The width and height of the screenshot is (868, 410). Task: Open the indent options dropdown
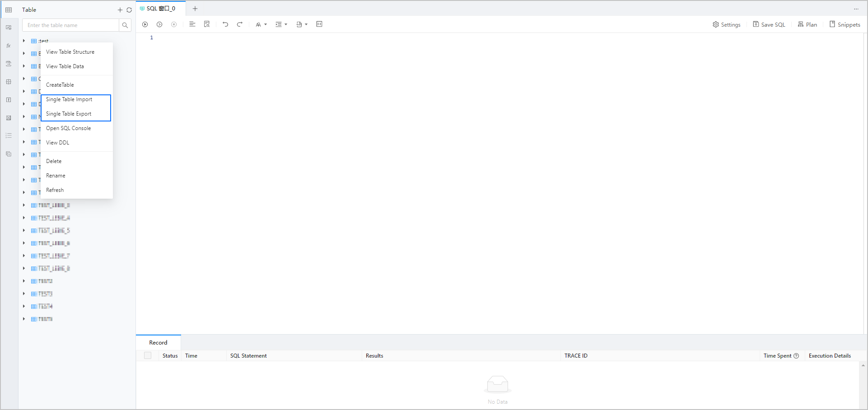click(x=281, y=24)
